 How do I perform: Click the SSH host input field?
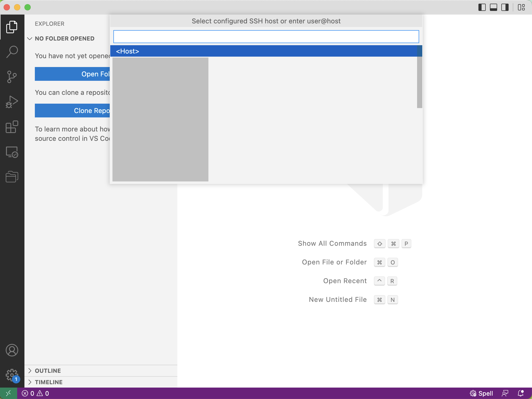point(266,36)
